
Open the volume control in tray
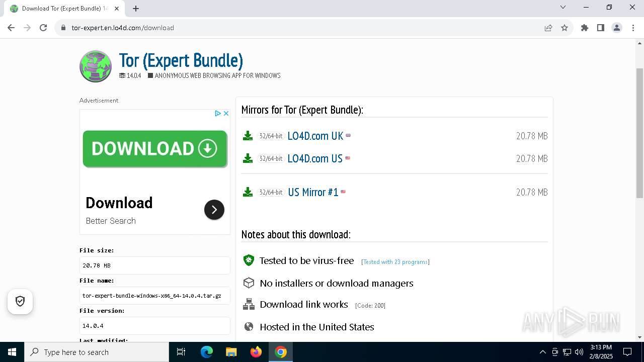tap(579, 352)
